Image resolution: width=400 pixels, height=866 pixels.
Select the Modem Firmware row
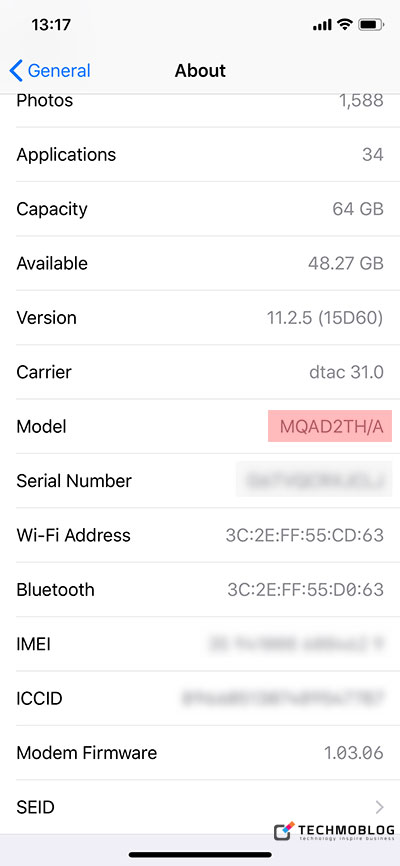(200, 753)
